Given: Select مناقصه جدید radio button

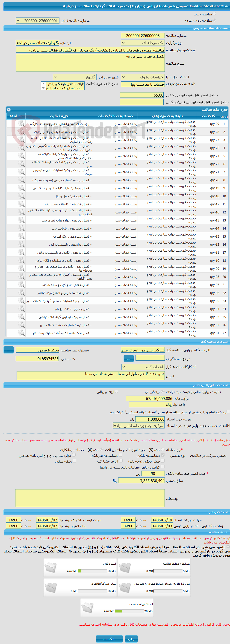Looking at the screenshot, I should click(214, 14).
